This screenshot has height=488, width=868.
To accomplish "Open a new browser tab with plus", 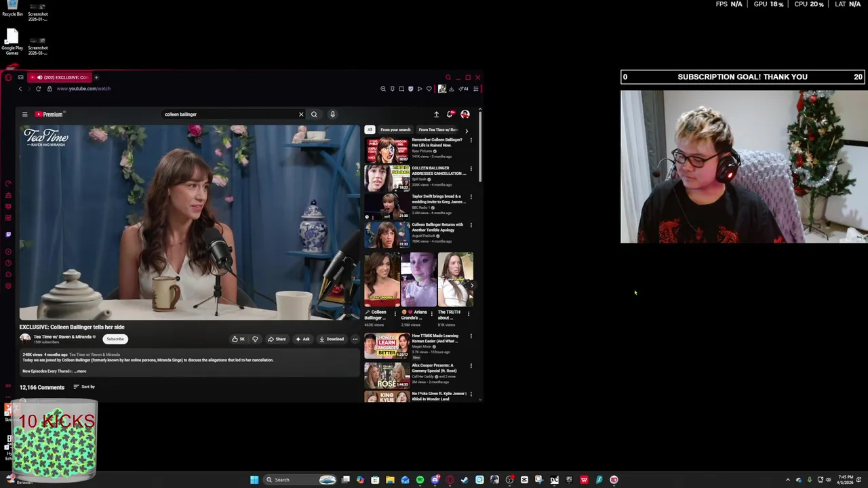I will pos(96,77).
